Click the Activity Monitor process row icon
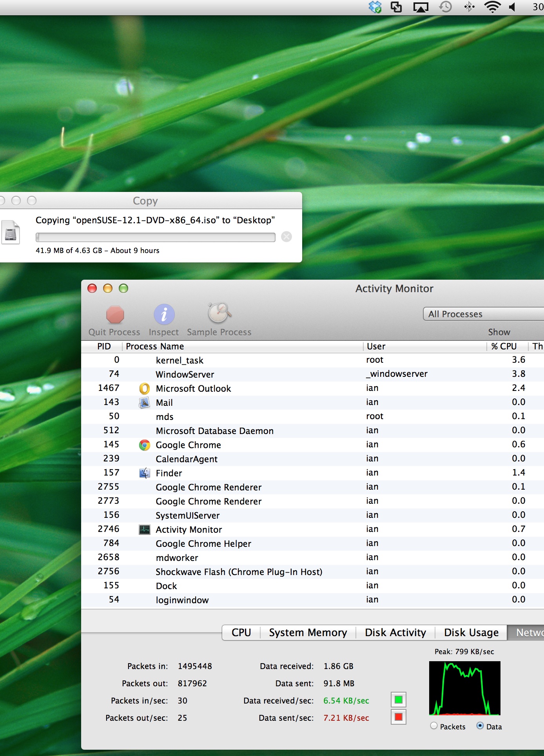544x756 pixels. pos(145,530)
